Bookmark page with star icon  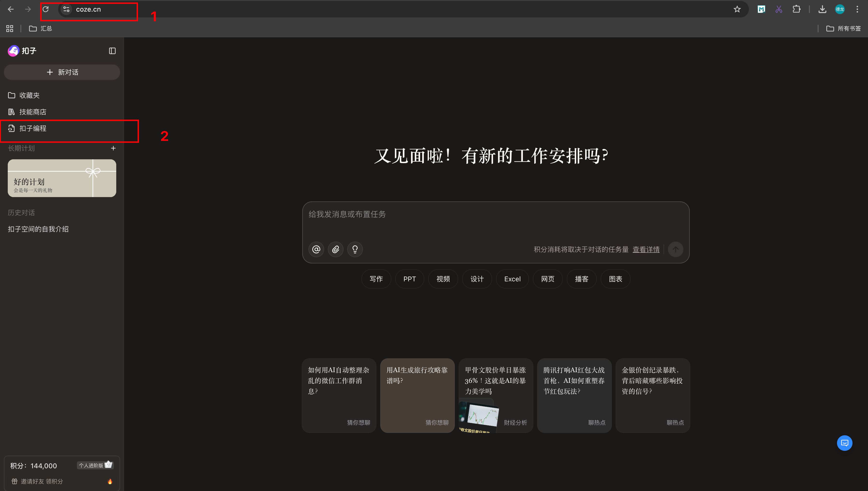[x=737, y=9]
